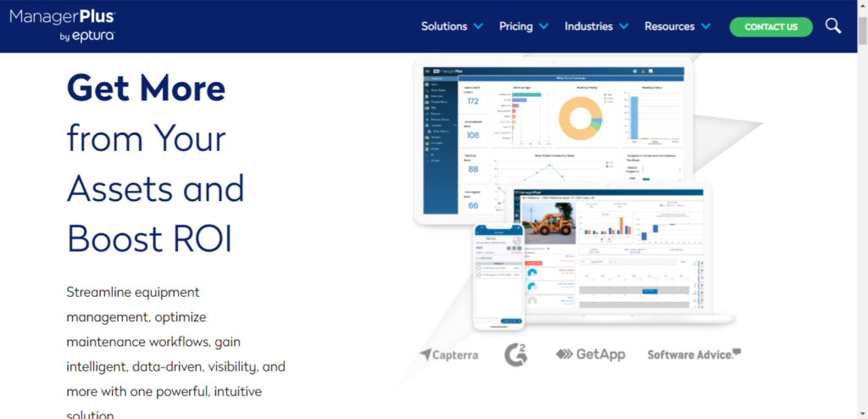Click the scrollbar up arrow
Image resolution: width=868 pixels, height=419 pixels.
pos(862,4)
